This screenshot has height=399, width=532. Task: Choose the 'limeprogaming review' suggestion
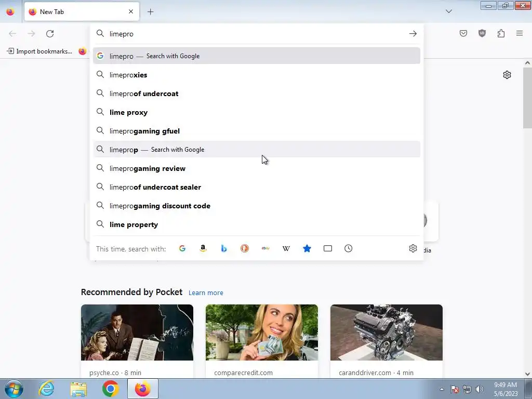coord(257,168)
